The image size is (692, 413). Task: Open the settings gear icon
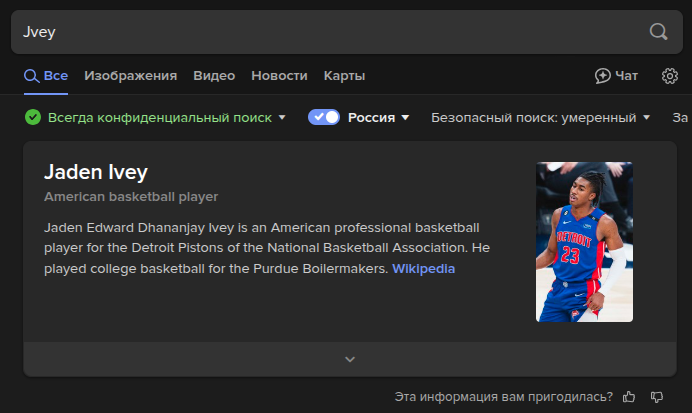(669, 76)
